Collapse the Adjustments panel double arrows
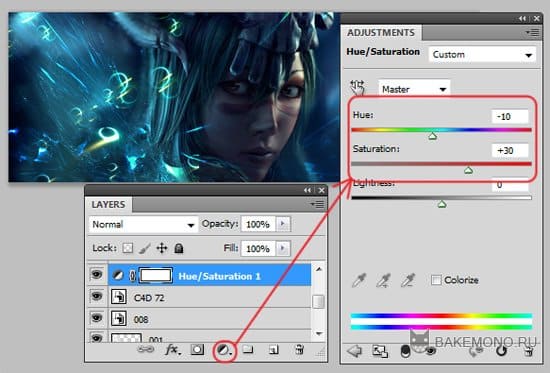The height and width of the screenshot is (373, 550). (x=523, y=18)
